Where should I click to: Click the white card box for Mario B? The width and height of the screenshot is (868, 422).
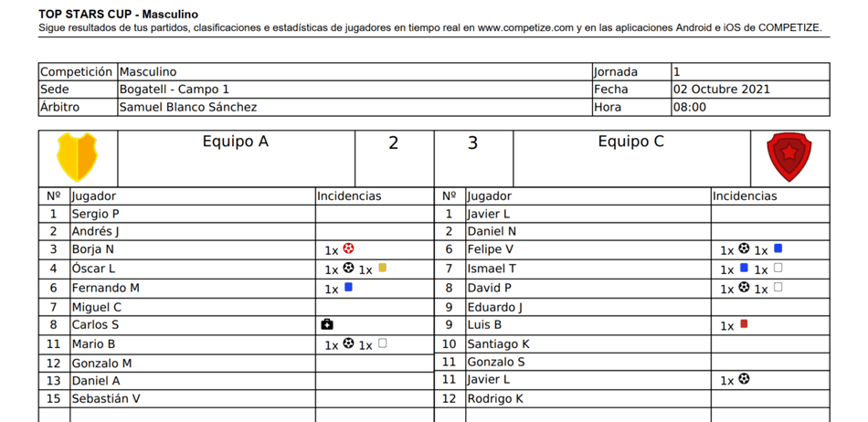(382, 344)
